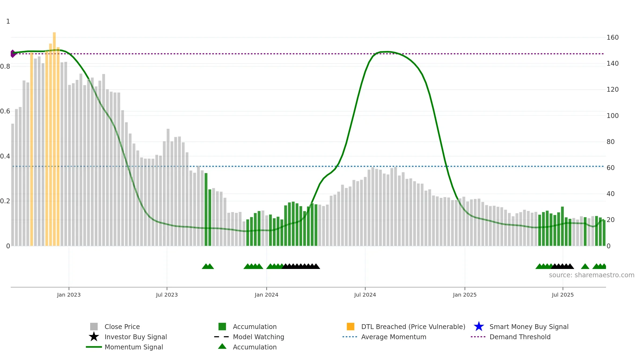The width and height of the screenshot is (644, 362).
Task: Click the green Accumulation triangle legend icon
Action: [222, 346]
